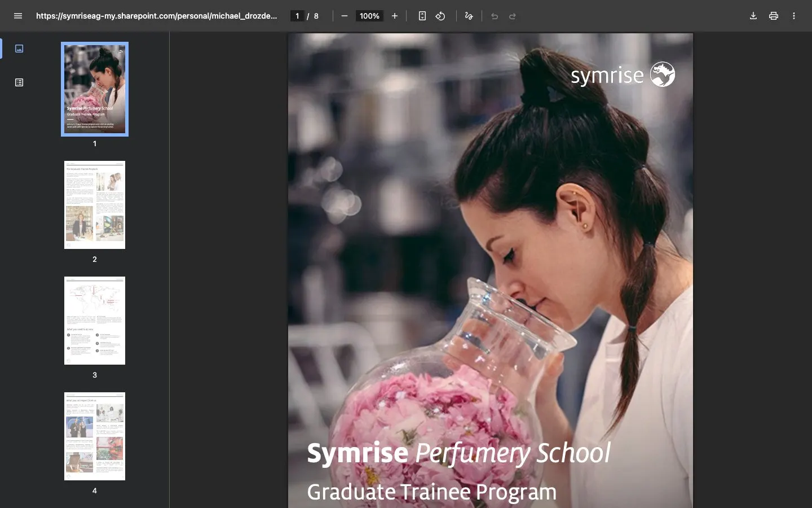Click the total page count 8
Image resolution: width=812 pixels, height=508 pixels.
316,16
